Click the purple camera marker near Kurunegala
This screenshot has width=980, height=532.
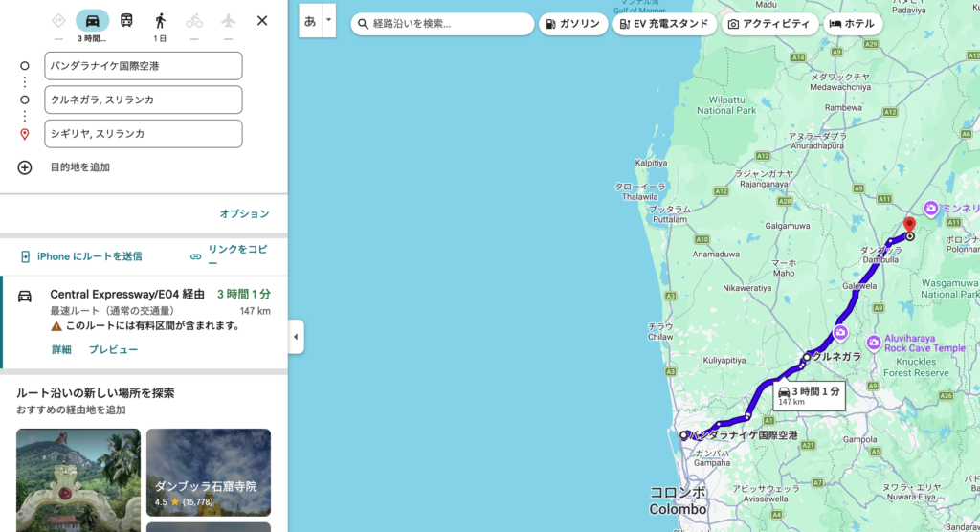pos(840,333)
